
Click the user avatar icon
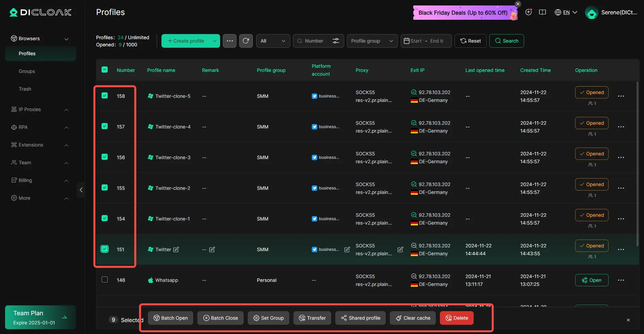coord(592,13)
